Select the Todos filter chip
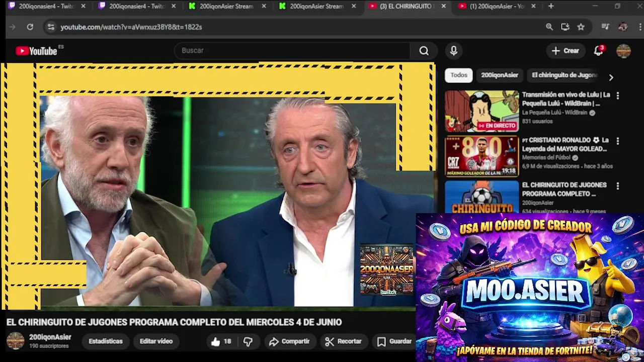 pyautogui.click(x=459, y=75)
